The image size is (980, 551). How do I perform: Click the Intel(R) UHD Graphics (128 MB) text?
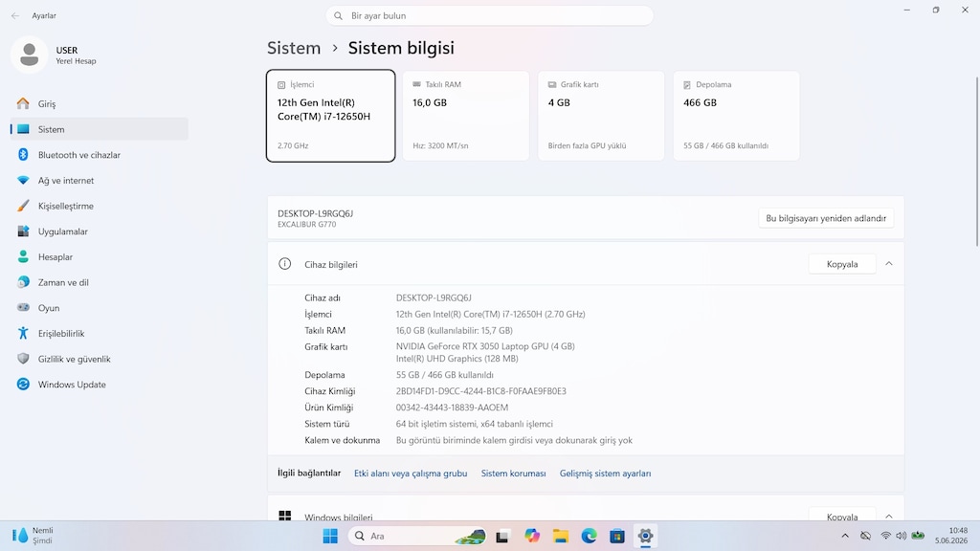click(457, 359)
